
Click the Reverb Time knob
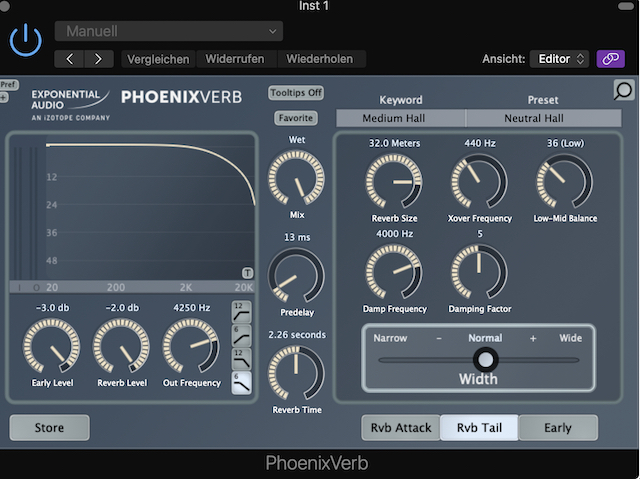[x=296, y=373]
